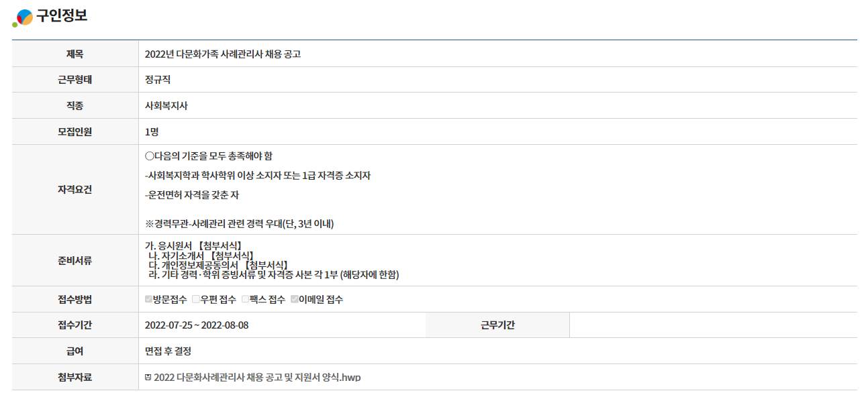Click the 면접 후 결정 salary value
This screenshot has width=868, height=395.
click(168, 351)
